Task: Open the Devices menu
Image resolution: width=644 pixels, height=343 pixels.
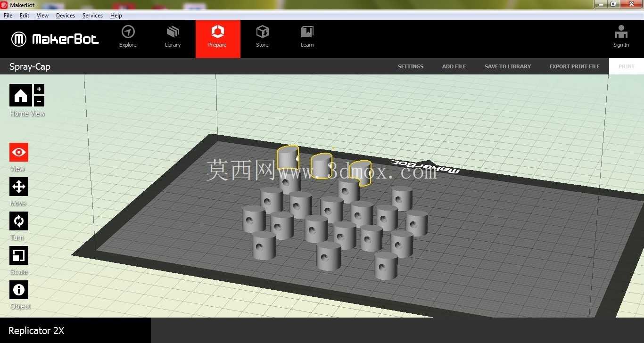Action: (x=66, y=16)
